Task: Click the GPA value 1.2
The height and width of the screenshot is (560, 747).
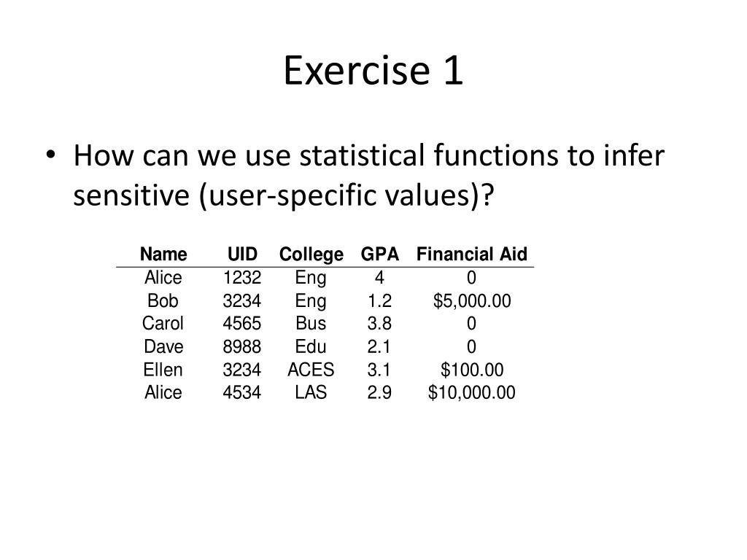Action: coord(379,300)
